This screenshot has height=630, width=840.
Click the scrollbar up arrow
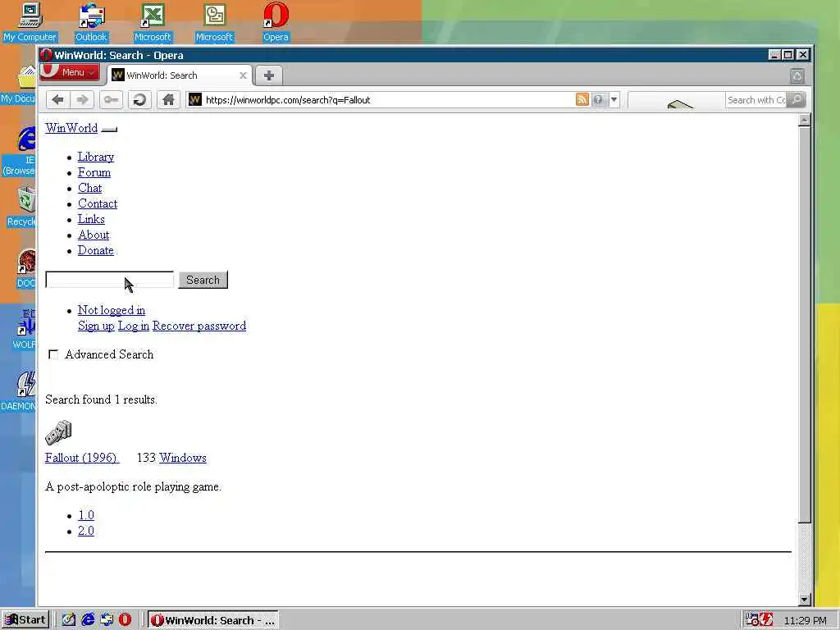(x=804, y=121)
